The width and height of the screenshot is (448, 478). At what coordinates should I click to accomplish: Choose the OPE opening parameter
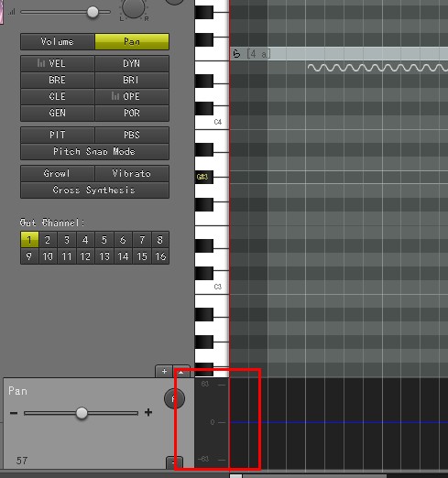click(132, 96)
